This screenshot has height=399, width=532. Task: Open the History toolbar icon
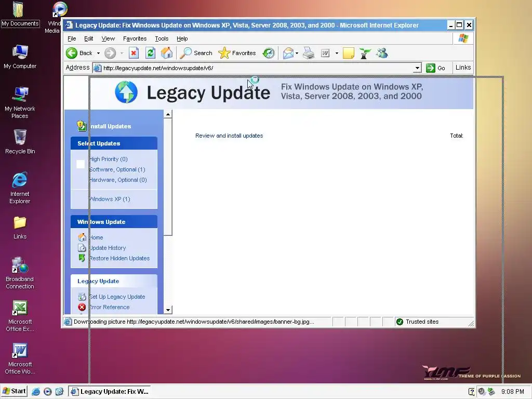(x=269, y=54)
